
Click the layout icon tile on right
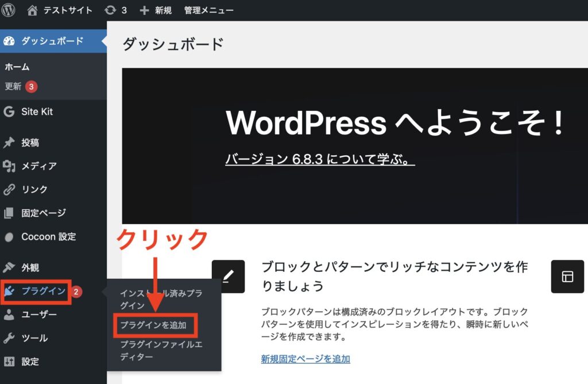[567, 277]
